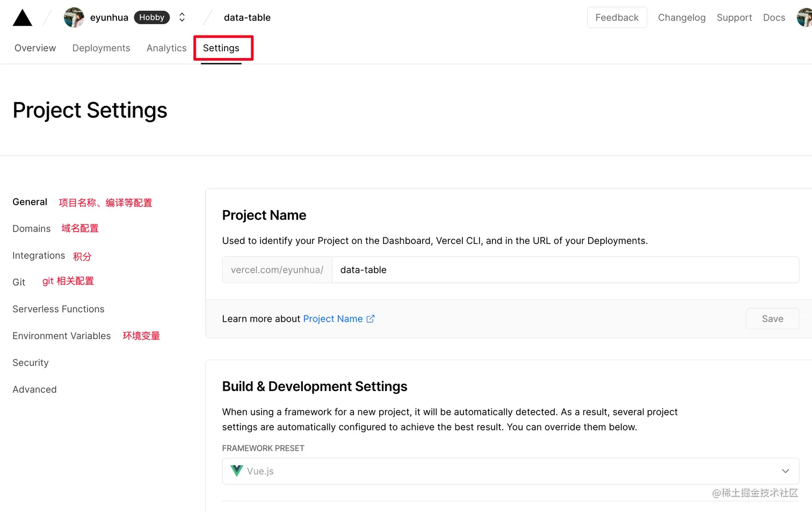812x512 pixels.
Task: Open the Support link
Action: coord(734,18)
